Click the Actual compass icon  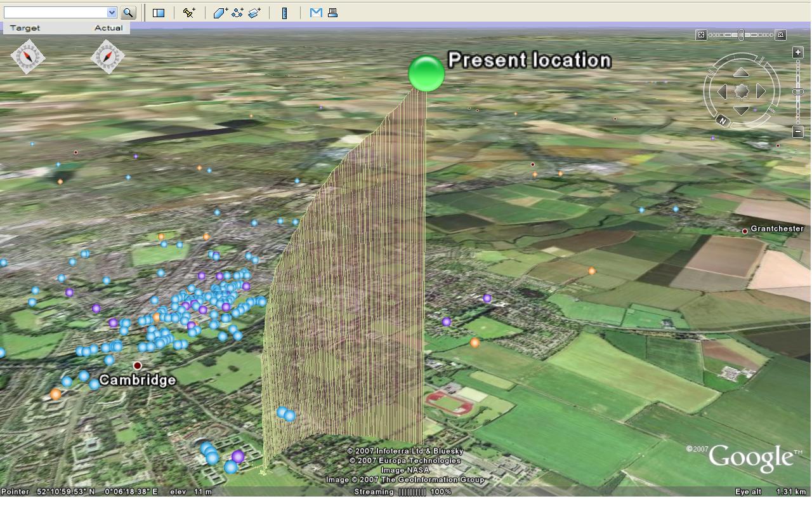[107, 57]
